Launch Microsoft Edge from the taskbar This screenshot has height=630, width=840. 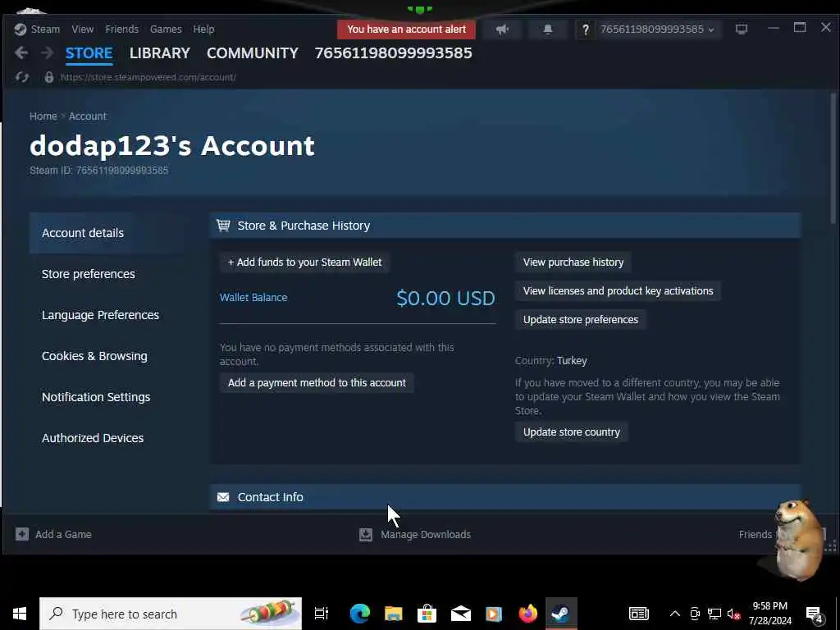pyautogui.click(x=360, y=614)
